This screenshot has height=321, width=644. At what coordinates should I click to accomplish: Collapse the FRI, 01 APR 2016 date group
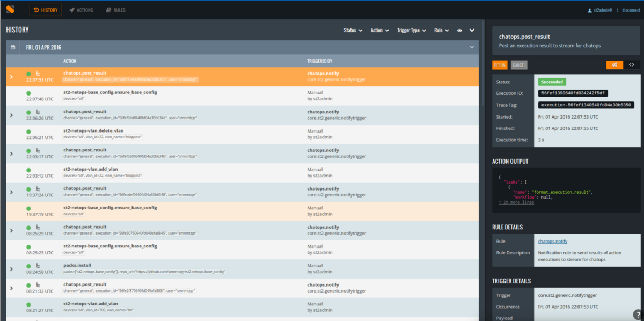click(471, 47)
